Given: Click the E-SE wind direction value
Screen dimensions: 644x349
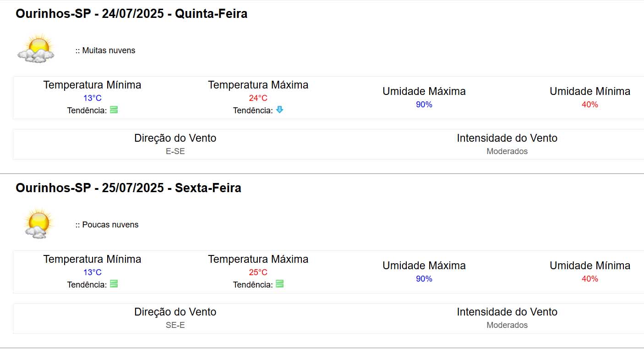Looking at the screenshot, I should click(x=175, y=151).
